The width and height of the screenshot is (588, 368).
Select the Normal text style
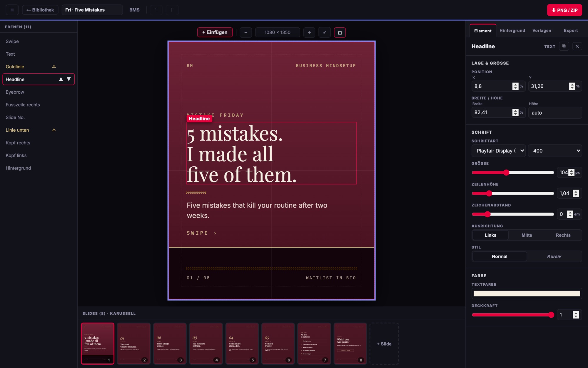click(500, 256)
